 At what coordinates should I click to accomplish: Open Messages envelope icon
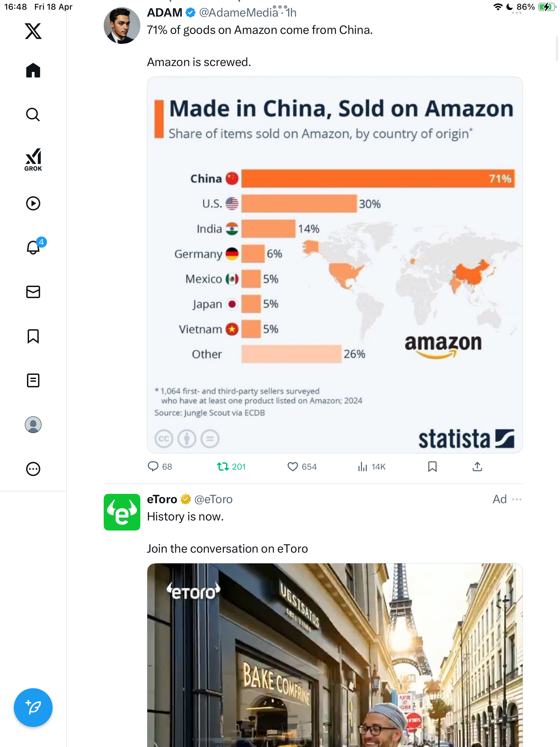click(x=33, y=292)
